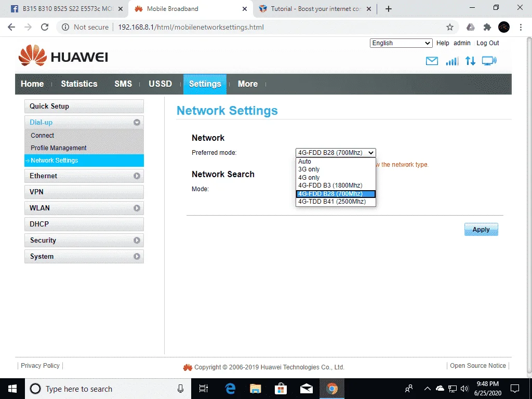
Task: Go to the Home tab
Action: pyautogui.click(x=32, y=84)
